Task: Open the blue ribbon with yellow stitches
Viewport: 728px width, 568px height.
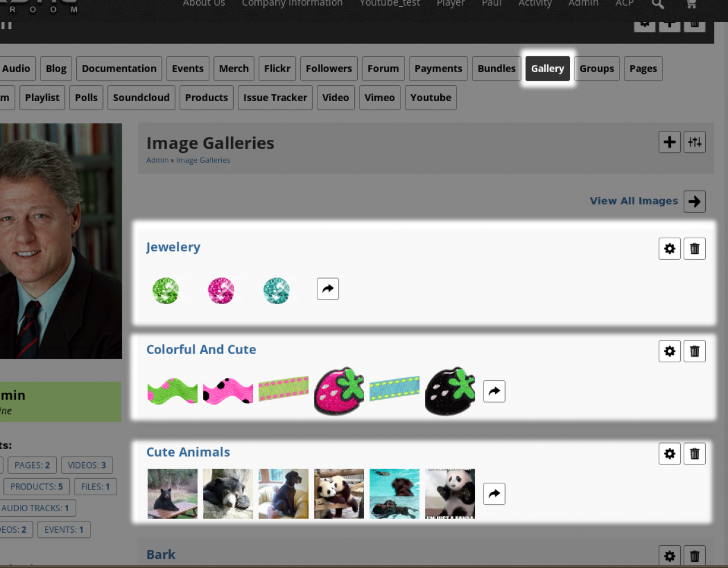Action: [394, 389]
